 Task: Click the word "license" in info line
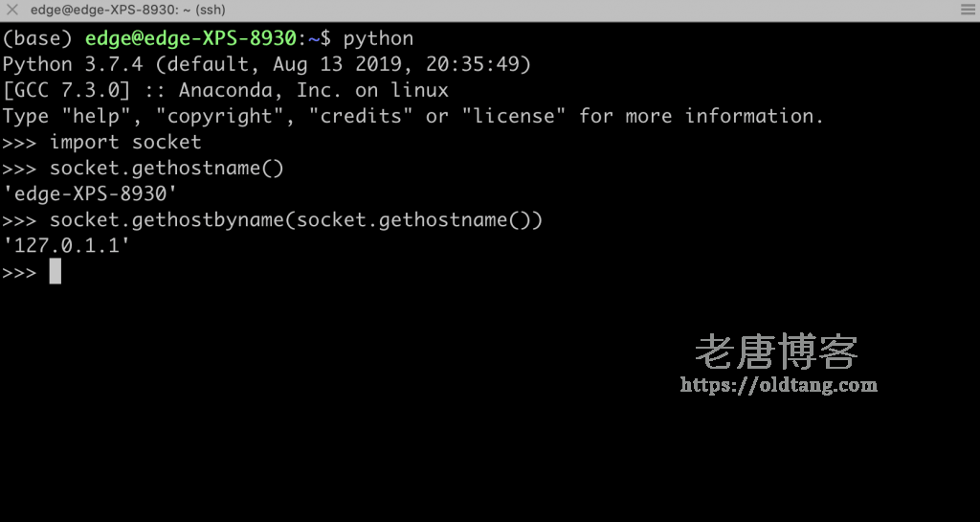514,116
